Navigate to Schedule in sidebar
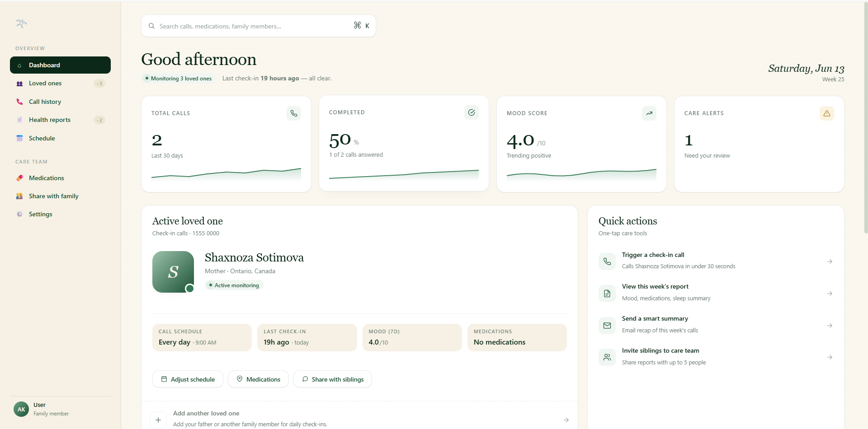The height and width of the screenshot is (429, 868). (60, 138)
